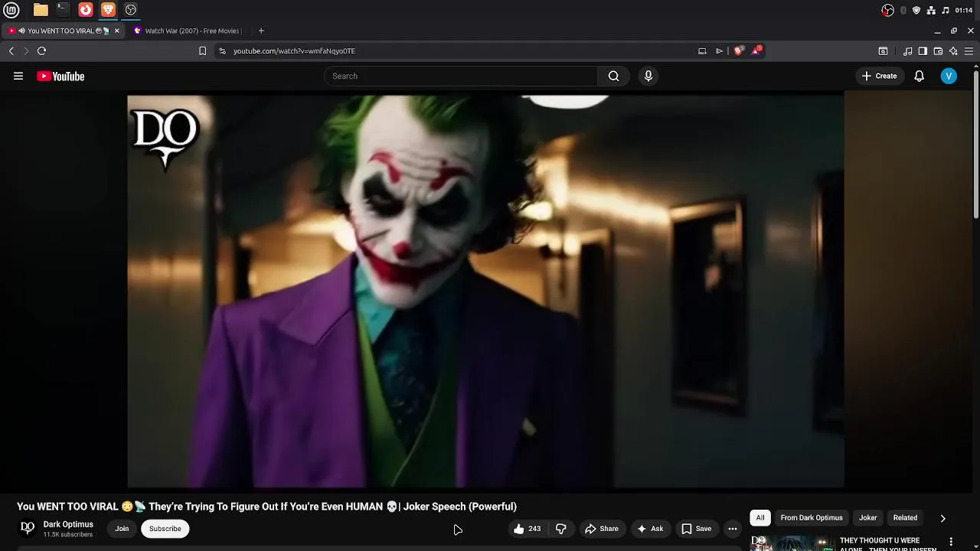The image size is (980, 551).
Task: Subscribe to Dark Optimus
Action: coord(165,529)
